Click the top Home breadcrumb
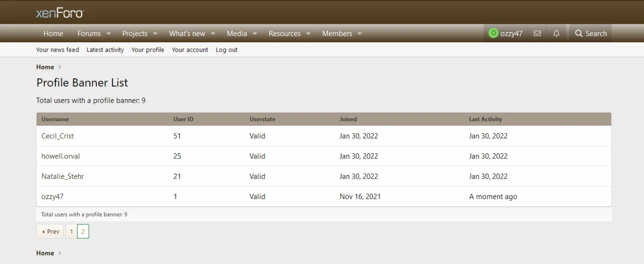The image size is (644, 264). click(45, 67)
